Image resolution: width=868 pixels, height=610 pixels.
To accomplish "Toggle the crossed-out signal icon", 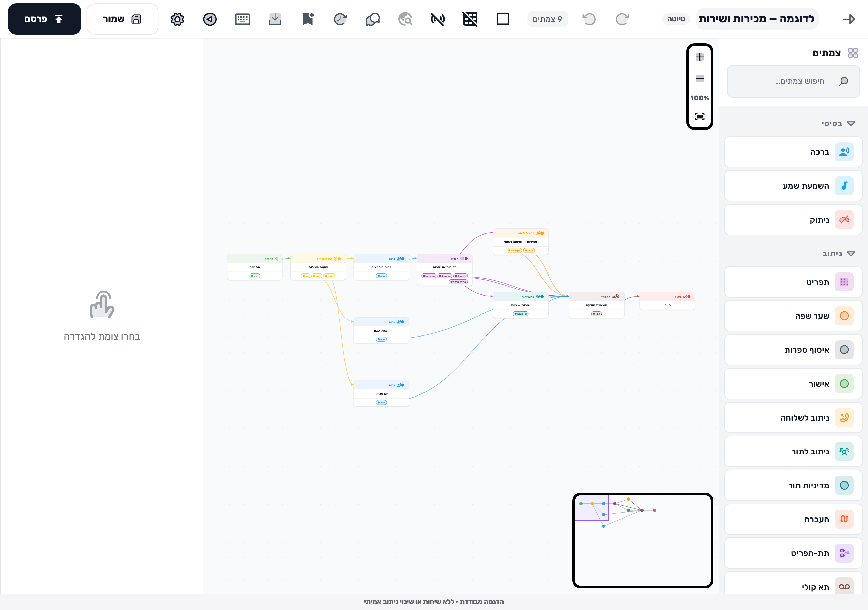I will tap(438, 19).
